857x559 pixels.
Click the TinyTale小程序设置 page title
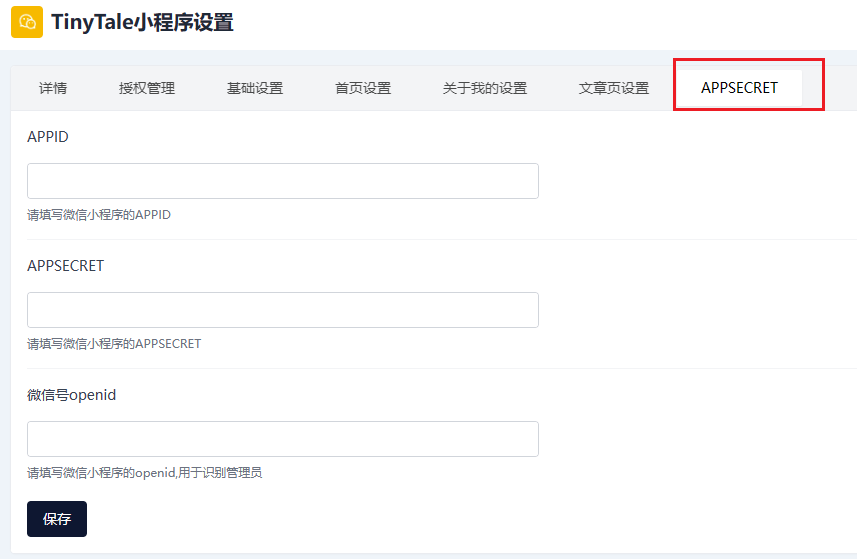(x=143, y=22)
